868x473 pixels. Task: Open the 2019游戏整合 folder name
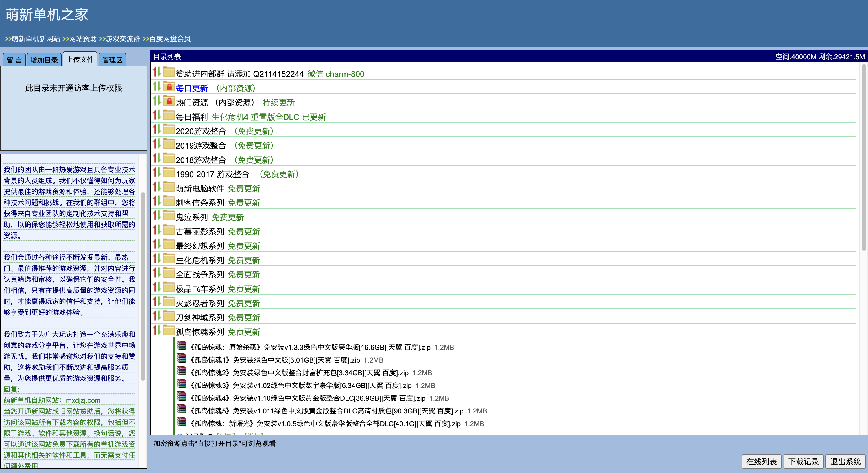(201, 145)
